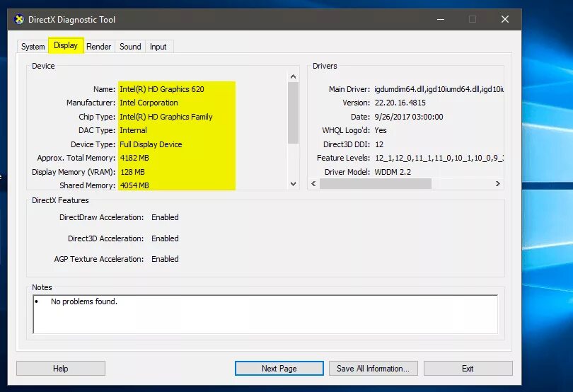This screenshot has width=573, height=392.
Task: Select 'Intel(R) HD Graphics Family' chip type
Action: click(x=166, y=117)
